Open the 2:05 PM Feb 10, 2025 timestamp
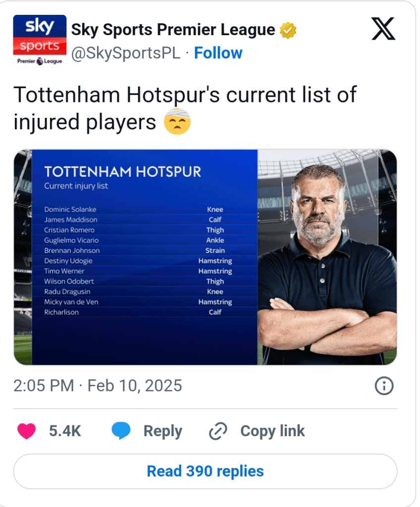 click(x=98, y=386)
